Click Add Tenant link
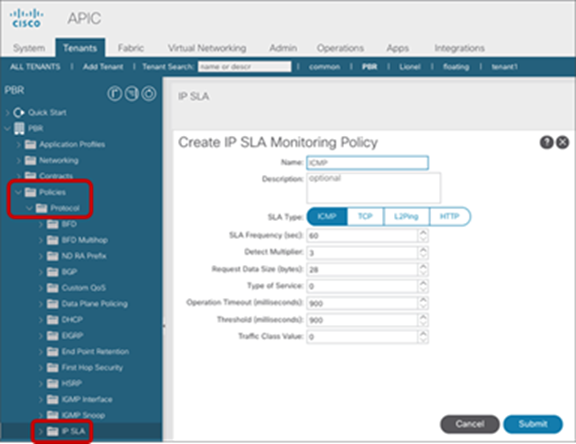 pyautogui.click(x=103, y=67)
